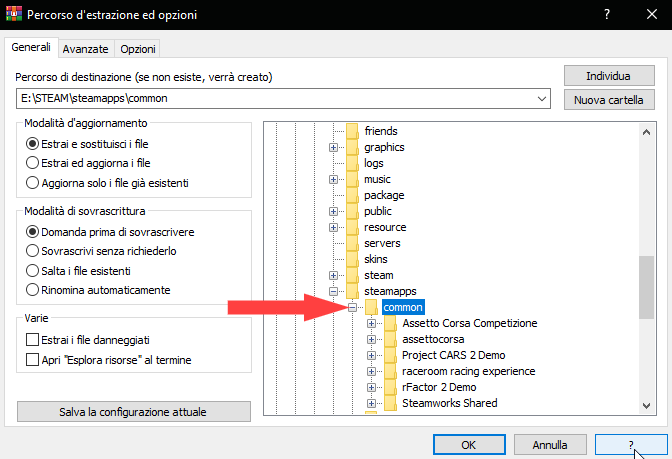672x459 pixels.
Task: Select 'Rinomina automaticamente' overwrite mode
Action: click(x=33, y=290)
